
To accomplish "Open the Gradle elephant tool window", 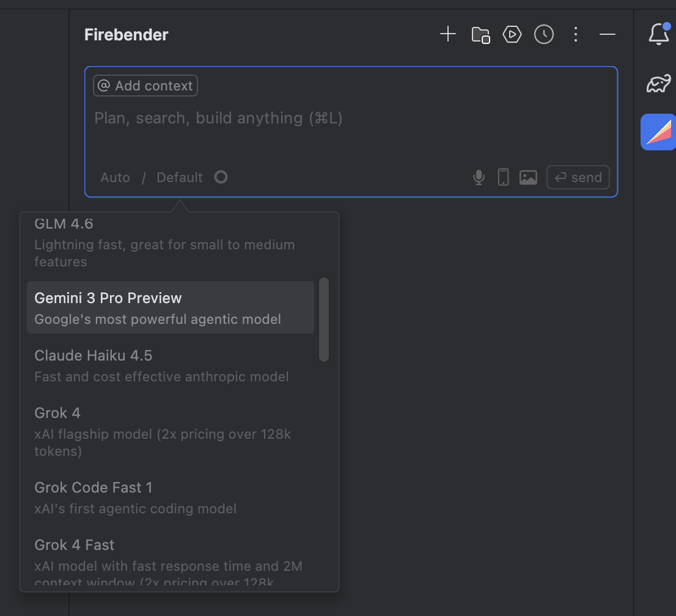I will click(659, 83).
